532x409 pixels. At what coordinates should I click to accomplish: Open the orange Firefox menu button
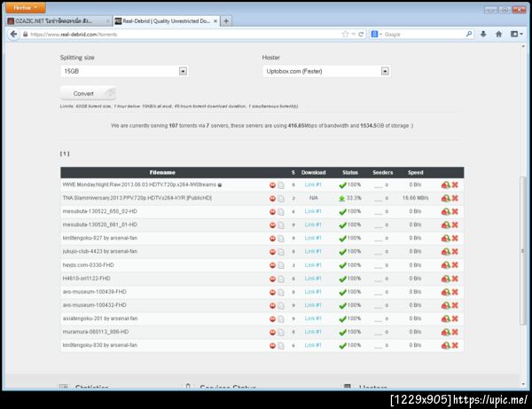pos(26,7)
